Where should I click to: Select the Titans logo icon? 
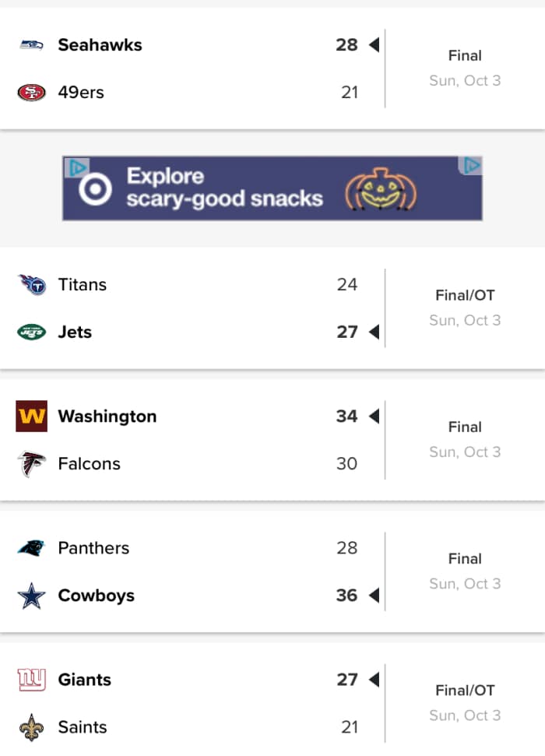pos(31,285)
